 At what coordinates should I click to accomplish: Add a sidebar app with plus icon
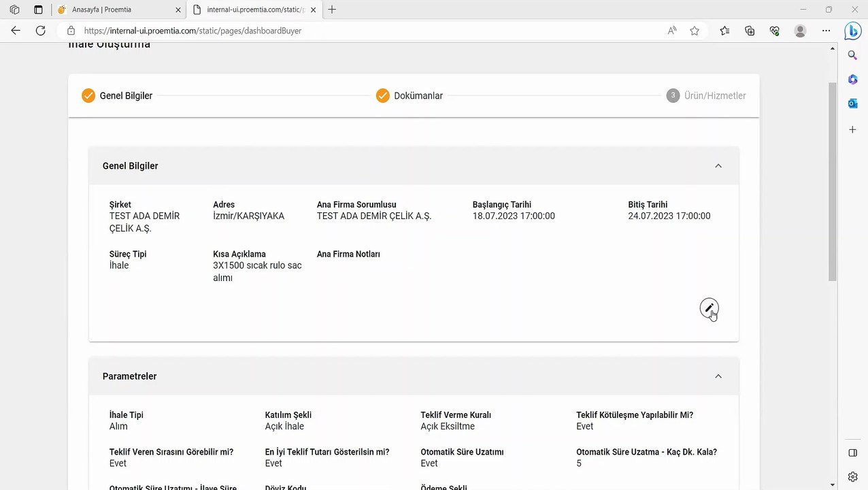tap(852, 129)
